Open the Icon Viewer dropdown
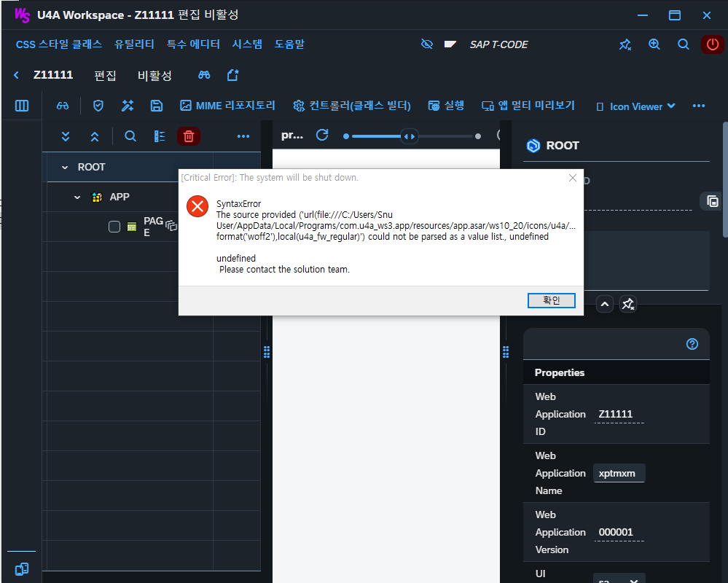Viewport: 728px width, 583px height. click(636, 106)
